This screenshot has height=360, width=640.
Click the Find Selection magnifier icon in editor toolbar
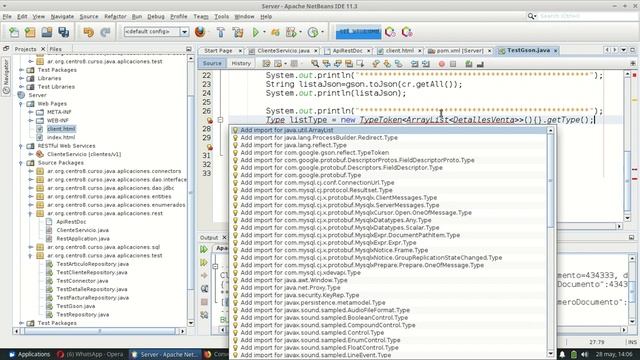click(x=315, y=64)
